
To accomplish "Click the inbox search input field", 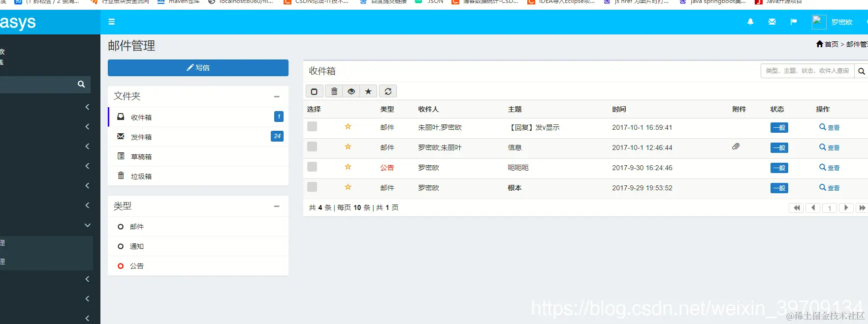I will click(807, 71).
